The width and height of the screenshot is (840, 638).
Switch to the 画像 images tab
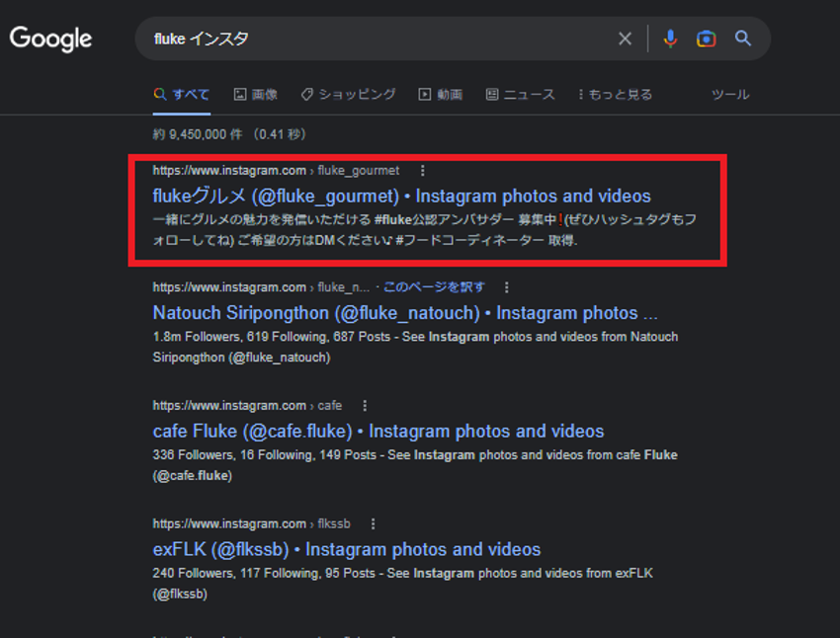pyautogui.click(x=256, y=95)
